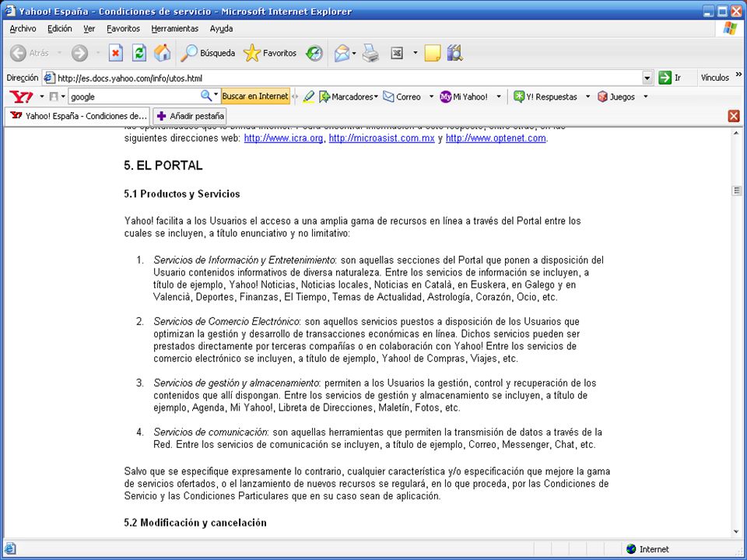Click the scrollbar down arrow
Image resolution: width=747 pixels, height=560 pixels.
point(737,532)
